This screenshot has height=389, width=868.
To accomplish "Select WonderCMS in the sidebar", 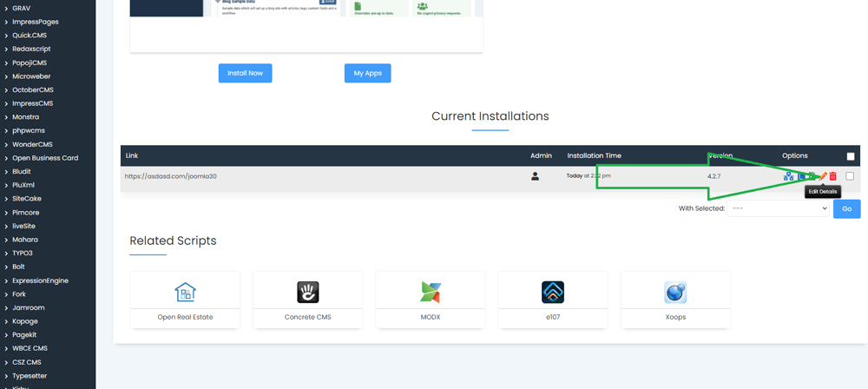I will (32, 145).
